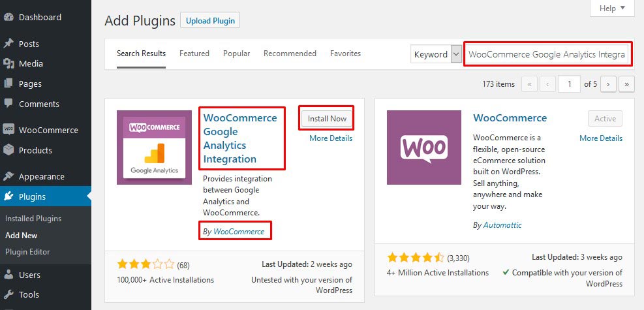Click 'Last Updated: 3 weeks ago' text
The image size is (644, 310).
pos(577,257)
